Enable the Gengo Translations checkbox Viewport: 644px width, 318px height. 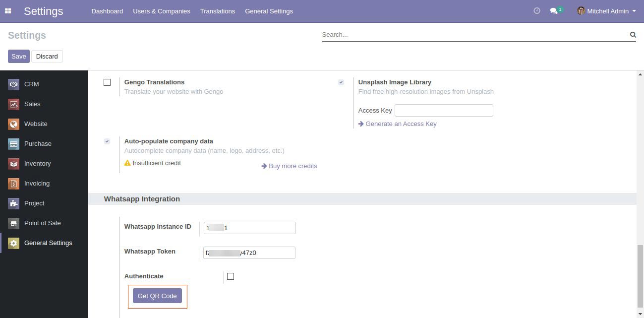point(107,82)
